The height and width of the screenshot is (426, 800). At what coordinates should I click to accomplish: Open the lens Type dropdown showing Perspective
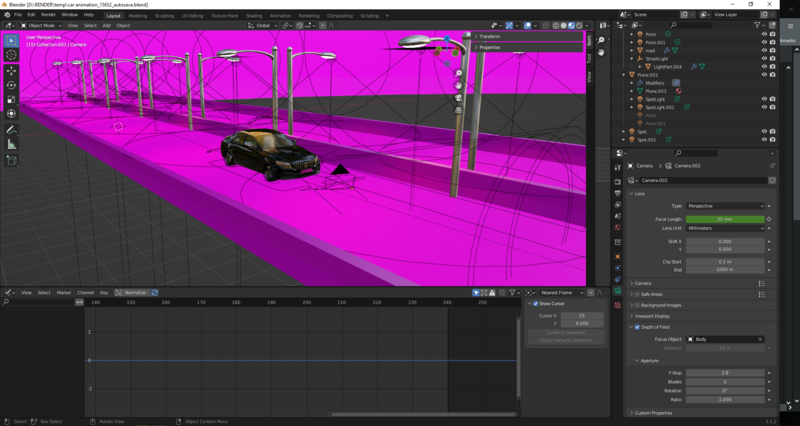tap(725, 206)
